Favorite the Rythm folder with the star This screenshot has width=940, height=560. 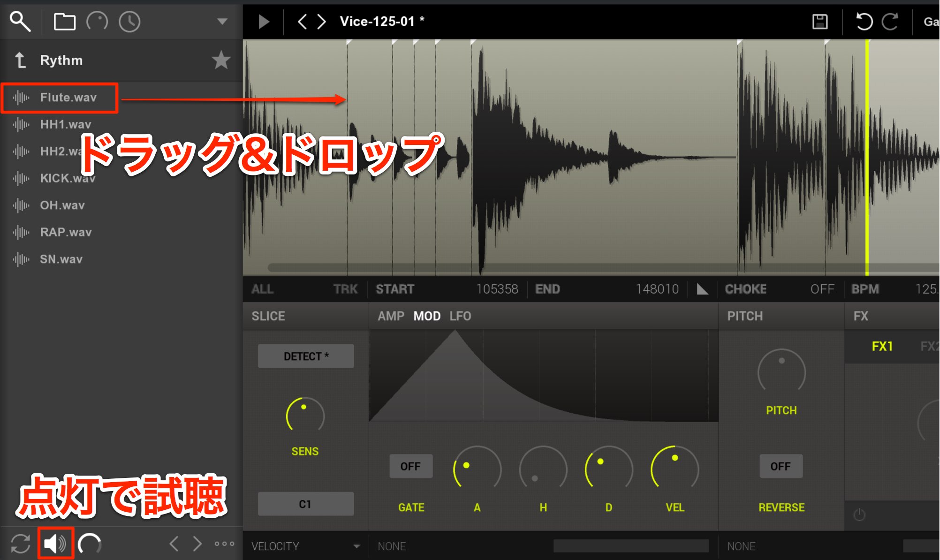[x=221, y=60]
